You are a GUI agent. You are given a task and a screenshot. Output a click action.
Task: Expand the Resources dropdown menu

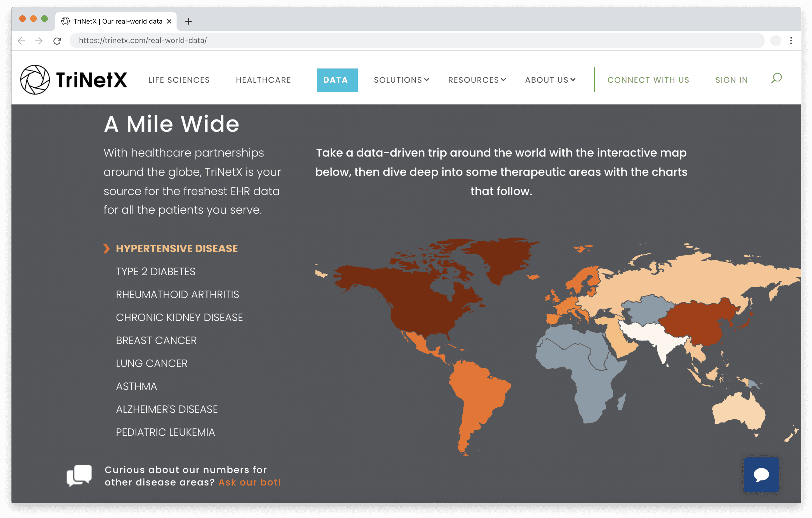click(x=476, y=80)
